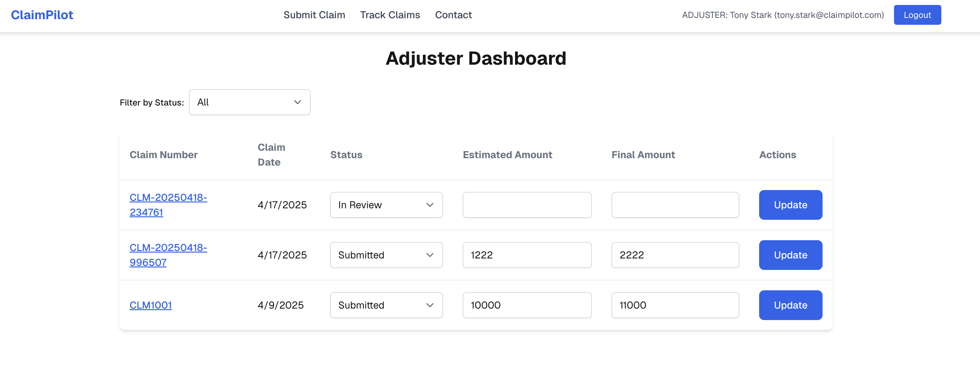Open the Filter by Status dropdown
The image size is (980, 390).
(250, 102)
